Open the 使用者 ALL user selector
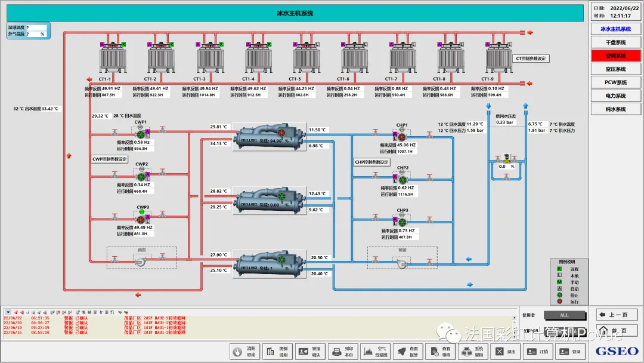 point(564,315)
